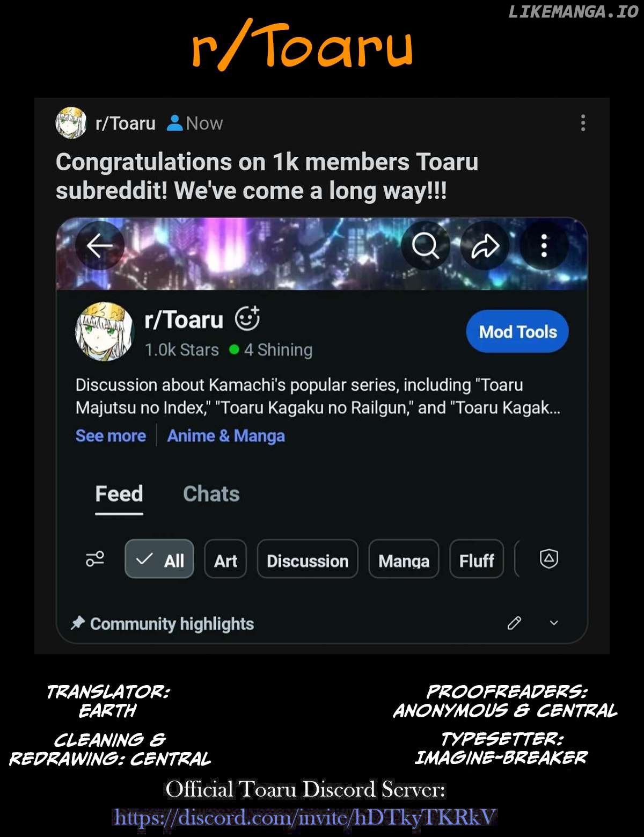Screen dimensions: 644x837
Task: Open the Discord invite link
Action: tap(305, 818)
